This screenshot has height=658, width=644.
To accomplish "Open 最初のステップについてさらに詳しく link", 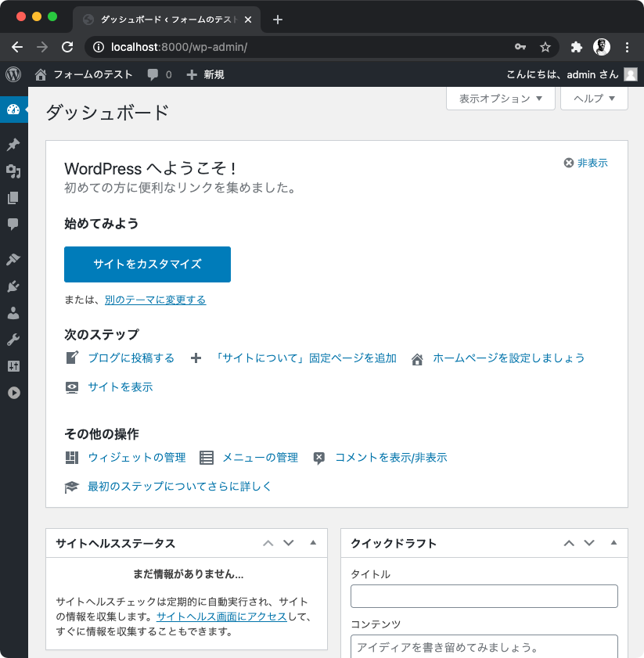I will [180, 487].
